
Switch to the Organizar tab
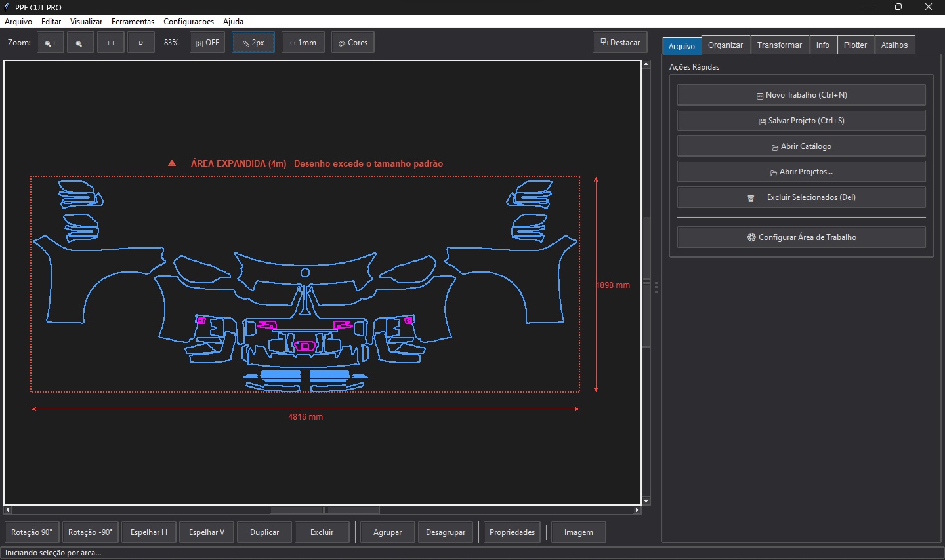tap(725, 45)
